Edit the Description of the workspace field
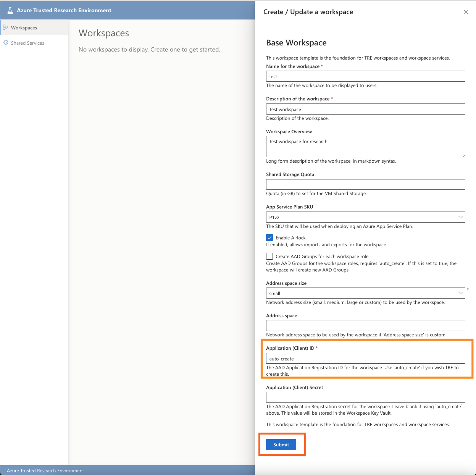This screenshot has height=475, width=476. 365,109
